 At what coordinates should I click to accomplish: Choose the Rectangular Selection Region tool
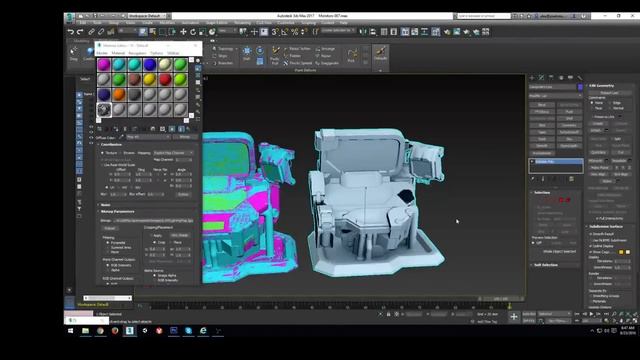click(162, 32)
